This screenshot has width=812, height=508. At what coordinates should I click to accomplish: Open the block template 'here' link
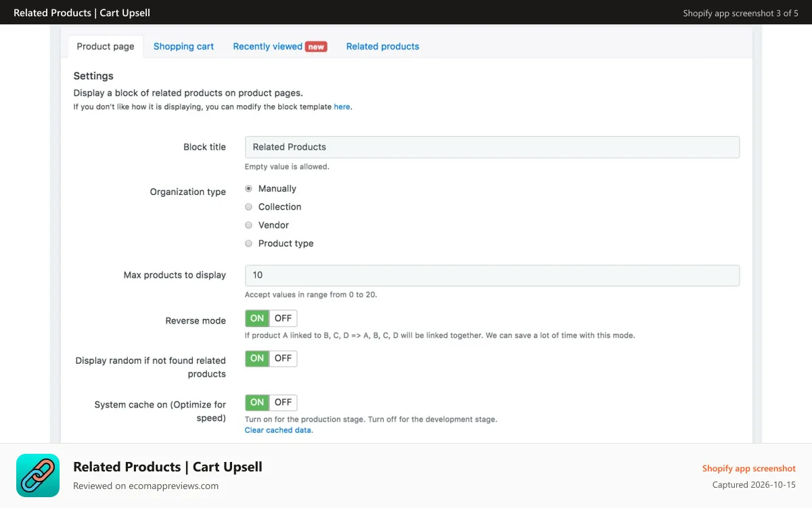tap(342, 106)
